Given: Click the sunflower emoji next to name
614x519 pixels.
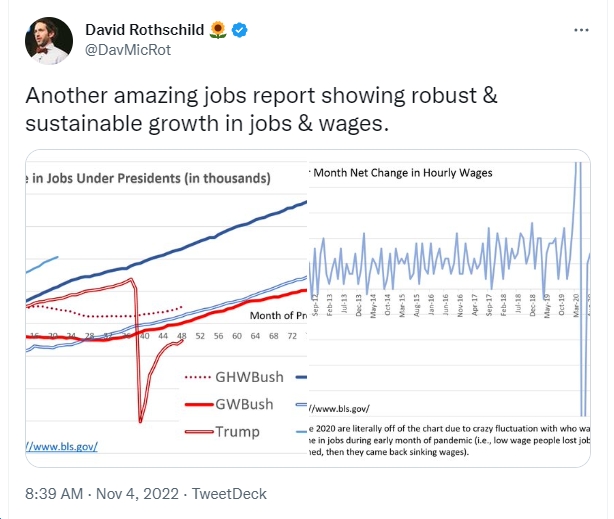Looking at the screenshot, I should click(218, 30).
